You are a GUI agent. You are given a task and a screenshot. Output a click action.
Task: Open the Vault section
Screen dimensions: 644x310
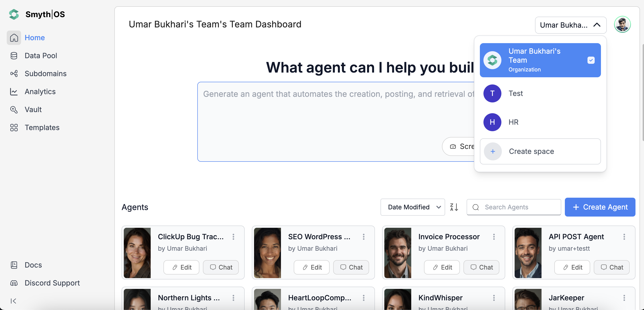point(33,109)
